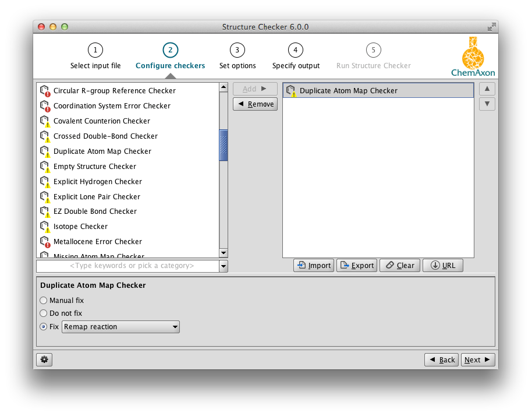Screen dimensions: 532x416
Task: Toggle full screen with the expand arrows icon
Action: tap(491, 27)
